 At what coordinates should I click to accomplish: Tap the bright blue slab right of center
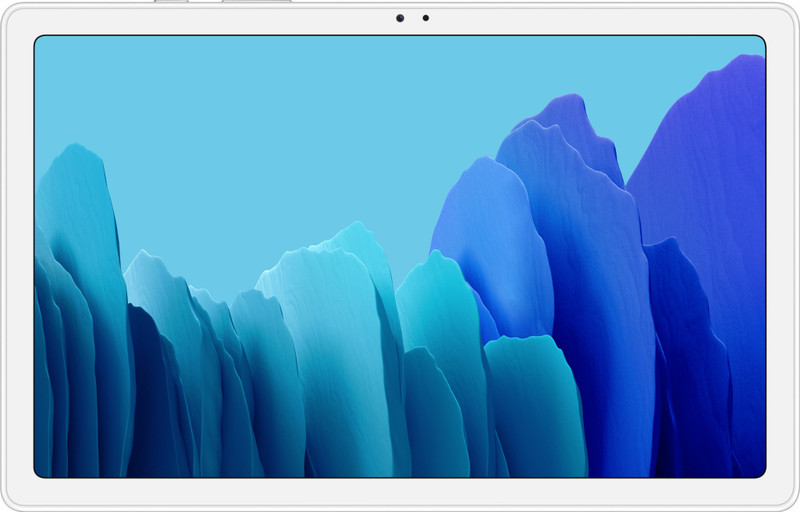tap(490, 240)
